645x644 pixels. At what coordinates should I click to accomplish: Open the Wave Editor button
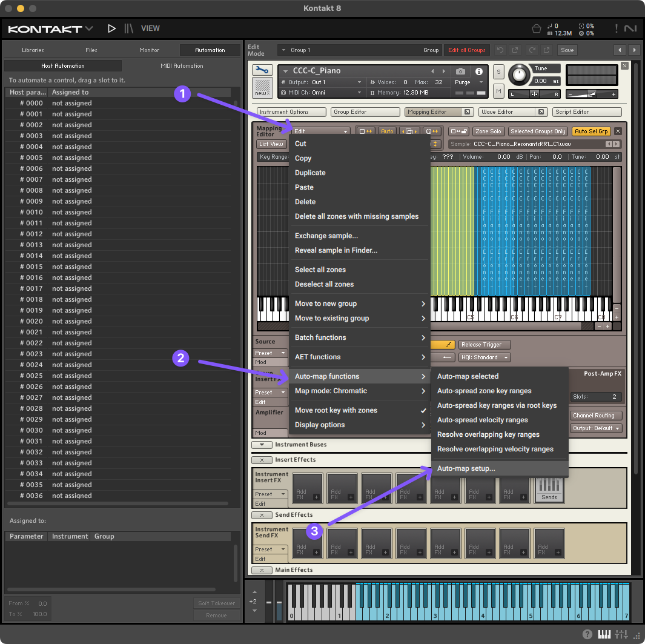point(507,112)
